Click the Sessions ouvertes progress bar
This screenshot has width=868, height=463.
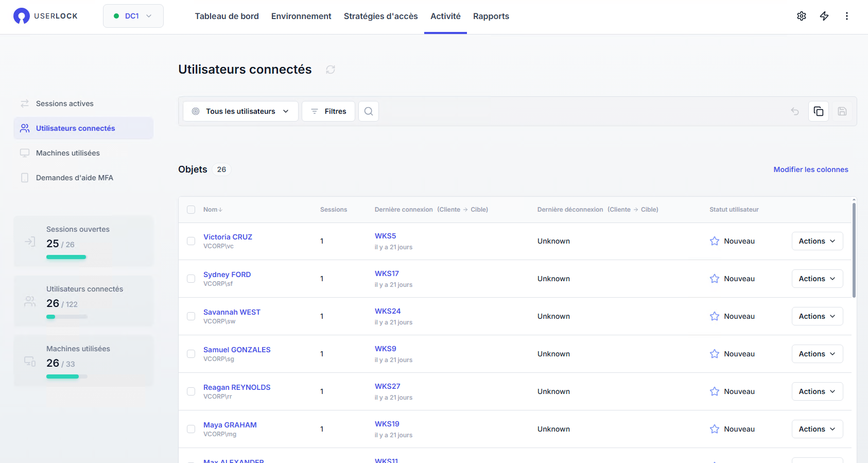coord(66,257)
